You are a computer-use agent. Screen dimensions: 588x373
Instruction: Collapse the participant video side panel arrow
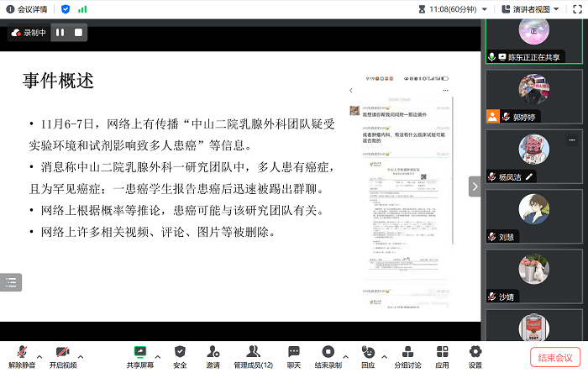pyautogui.click(x=474, y=186)
